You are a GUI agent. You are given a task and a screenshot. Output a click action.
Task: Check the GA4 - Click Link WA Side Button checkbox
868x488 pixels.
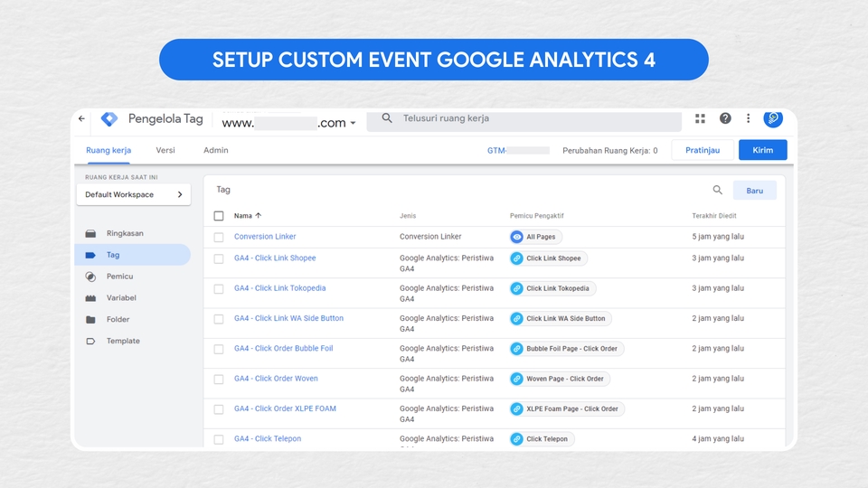point(219,319)
